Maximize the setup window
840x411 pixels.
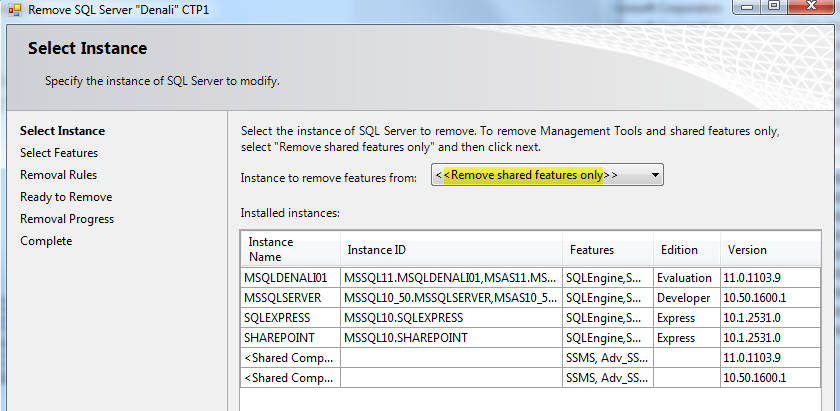pos(774,6)
